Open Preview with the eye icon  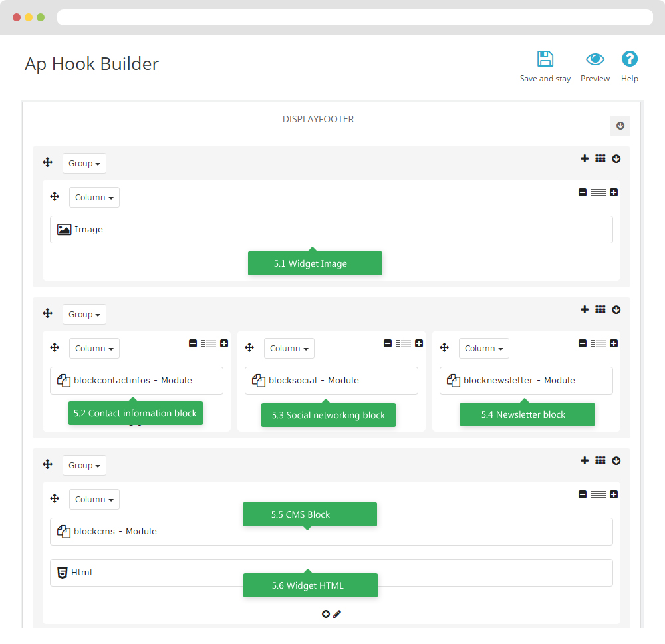[595, 59]
